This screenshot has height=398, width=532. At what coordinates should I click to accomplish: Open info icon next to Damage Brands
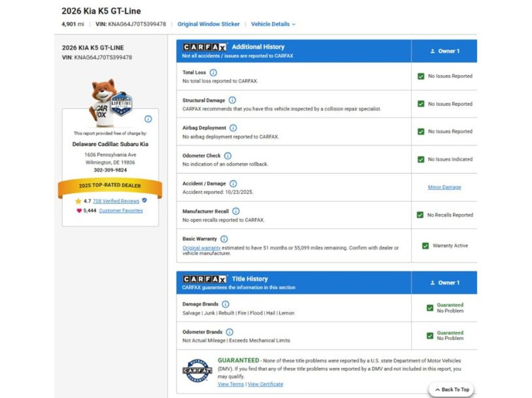pos(225,304)
